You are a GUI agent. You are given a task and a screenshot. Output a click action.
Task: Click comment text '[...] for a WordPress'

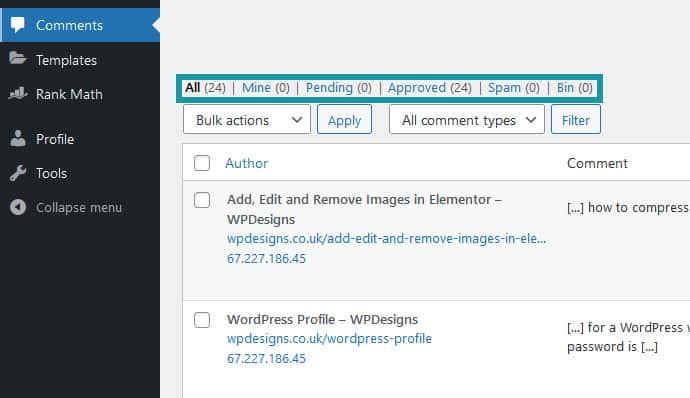[625, 328]
